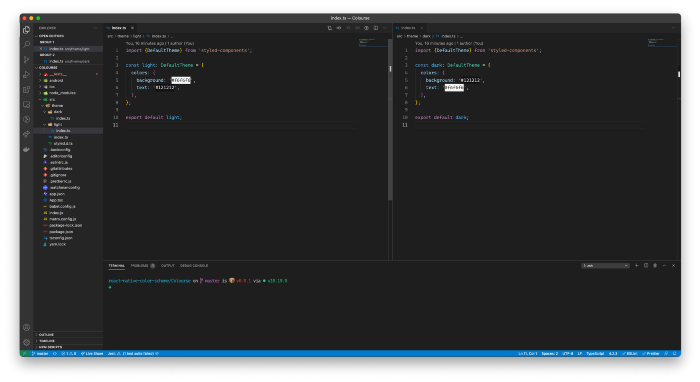Click highlighted color value in dark theme text

click(454, 88)
